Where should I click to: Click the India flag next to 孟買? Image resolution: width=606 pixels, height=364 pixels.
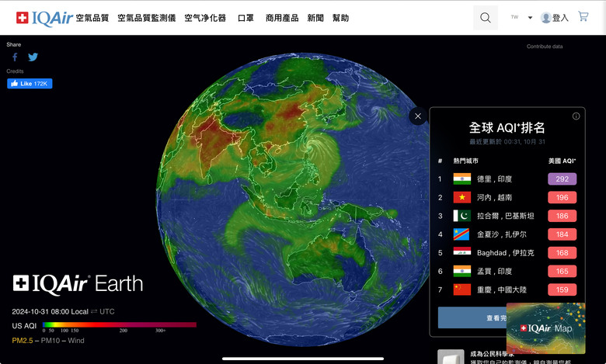tap(461, 271)
